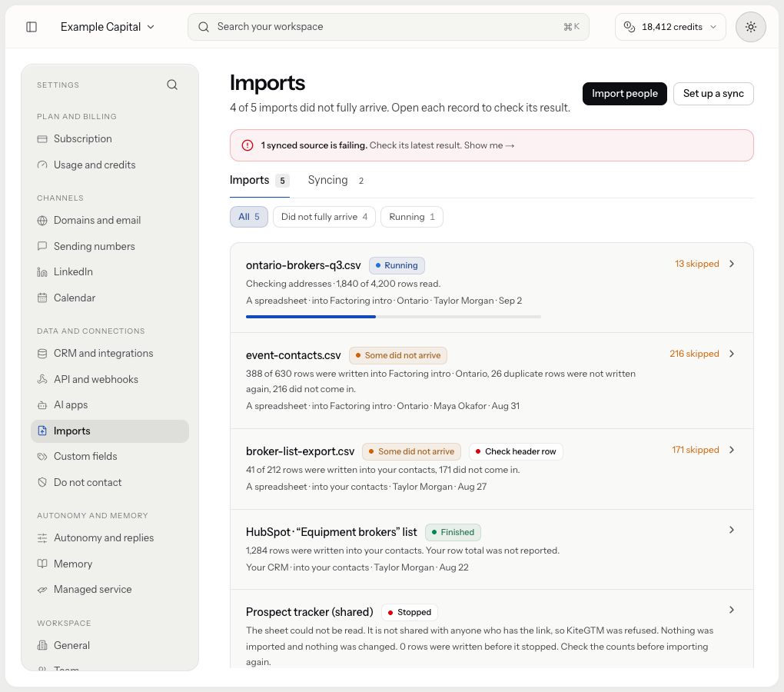Click the 171 skipped label

[x=695, y=450]
